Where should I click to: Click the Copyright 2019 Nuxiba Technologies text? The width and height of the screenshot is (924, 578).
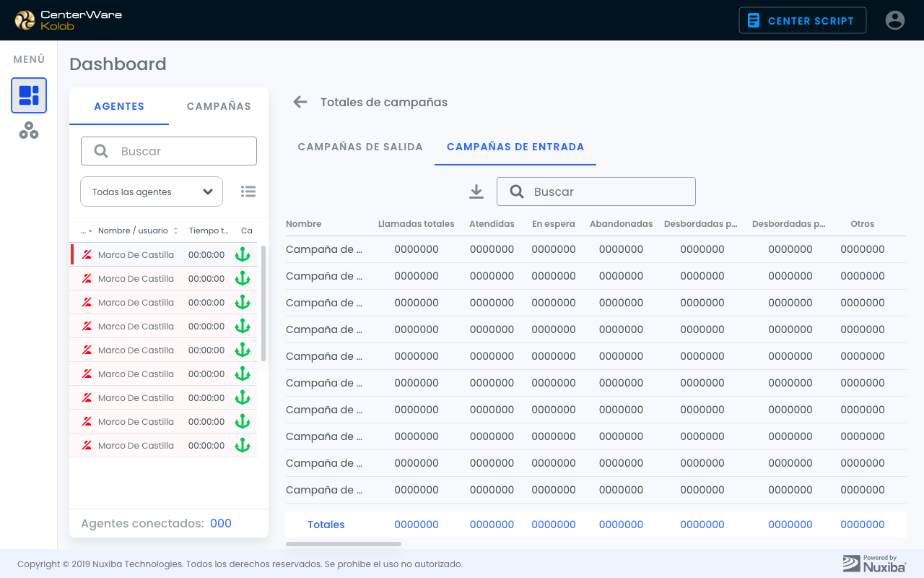pos(240,564)
